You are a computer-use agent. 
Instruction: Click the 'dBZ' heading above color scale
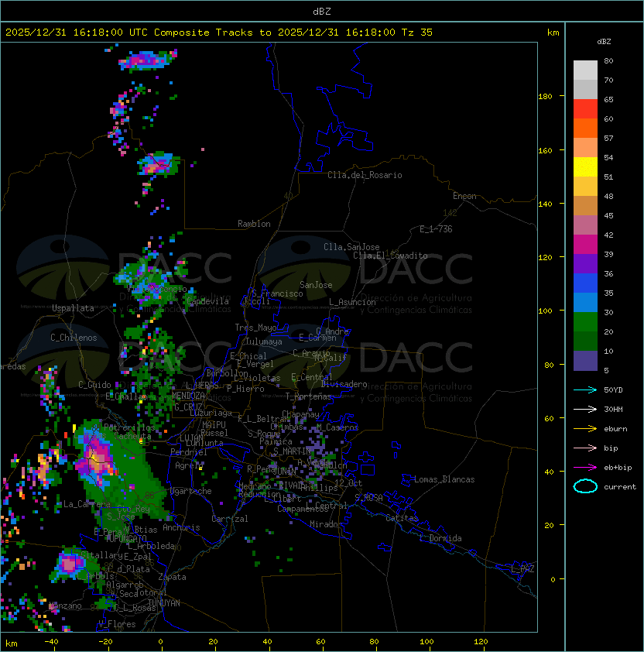604,42
